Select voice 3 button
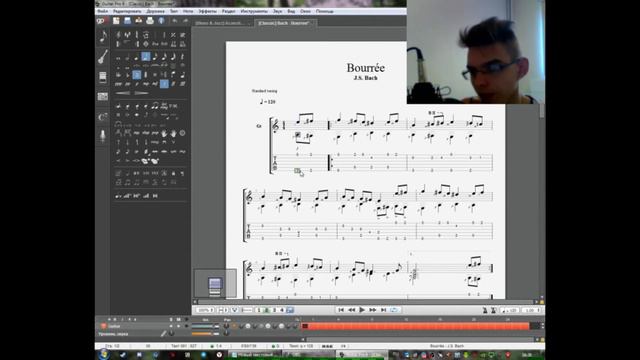 [274, 310]
